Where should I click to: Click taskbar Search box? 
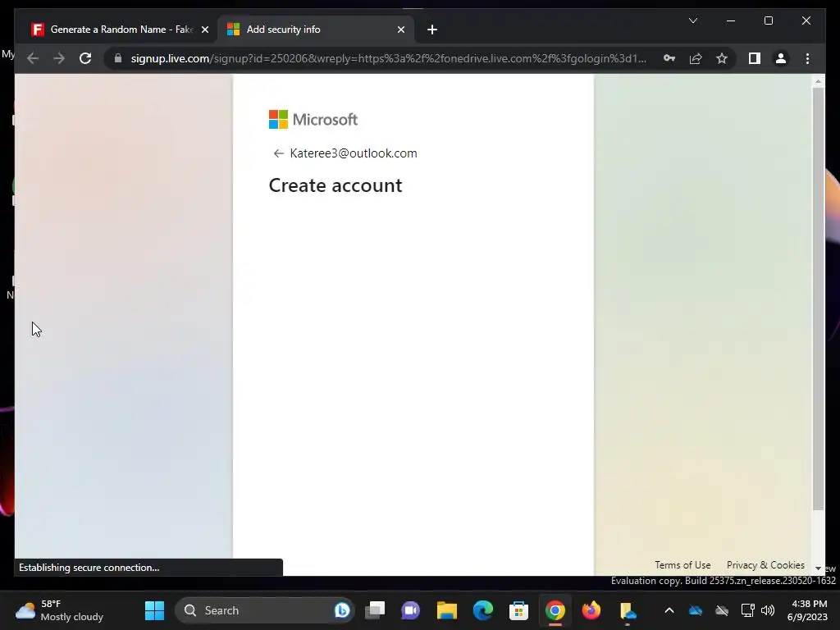[x=264, y=610]
